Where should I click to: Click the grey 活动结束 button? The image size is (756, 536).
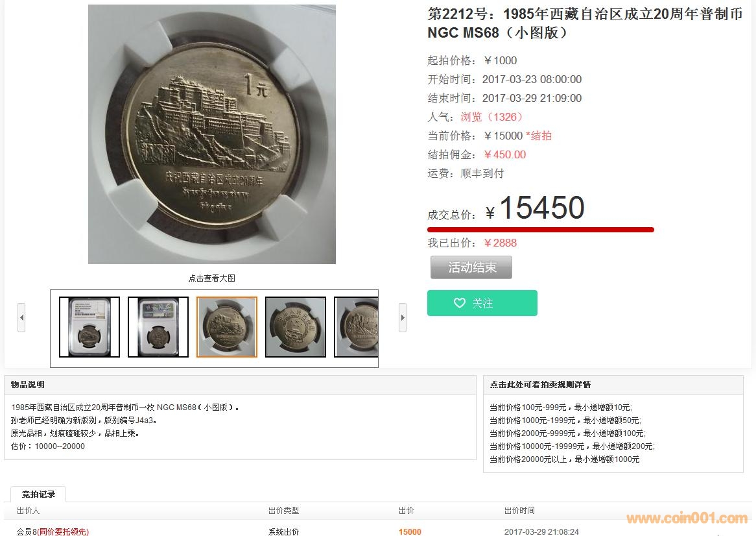[x=471, y=267]
